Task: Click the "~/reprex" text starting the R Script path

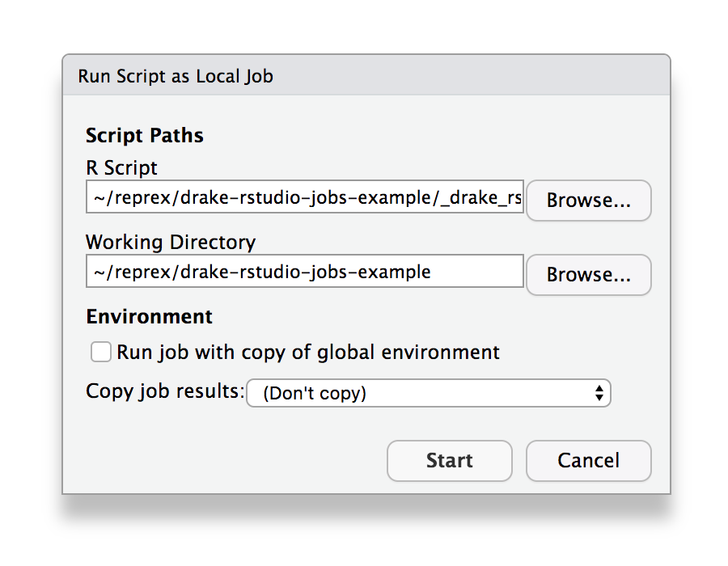Action: coord(120,197)
